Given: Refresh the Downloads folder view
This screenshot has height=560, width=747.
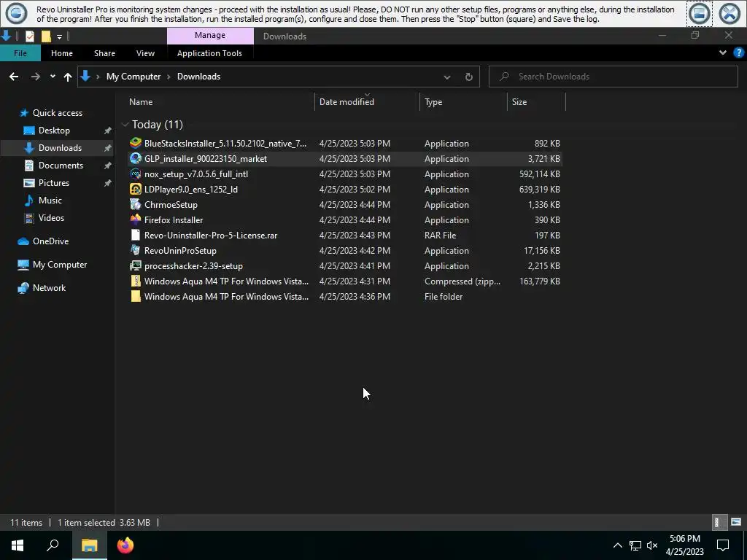Looking at the screenshot, I should point(469,77).
